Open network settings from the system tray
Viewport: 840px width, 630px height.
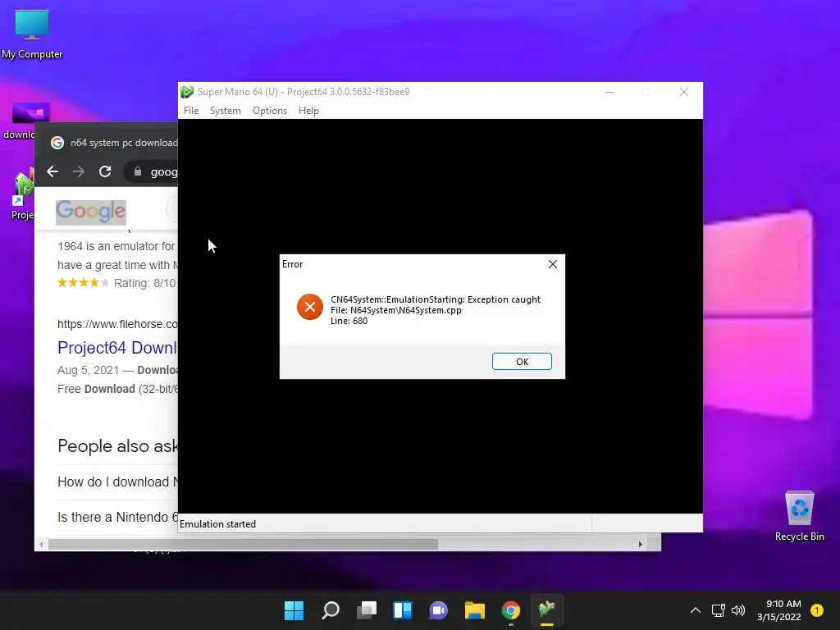718,610
